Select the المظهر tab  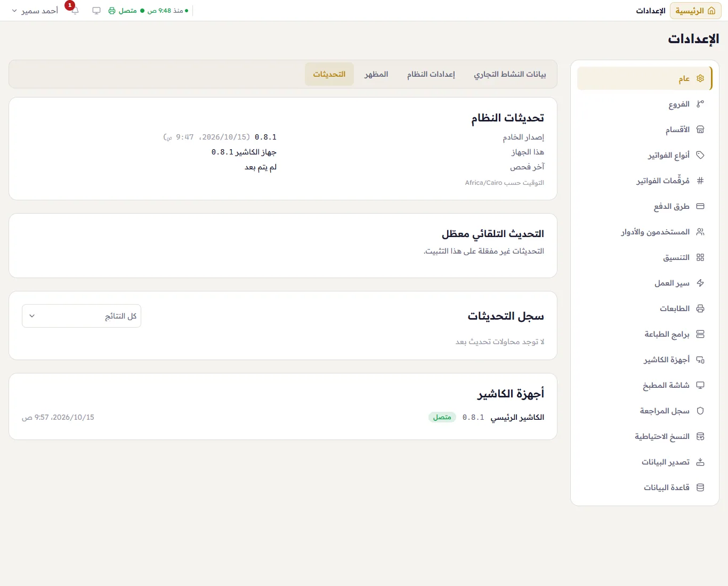tap(376, 74)
